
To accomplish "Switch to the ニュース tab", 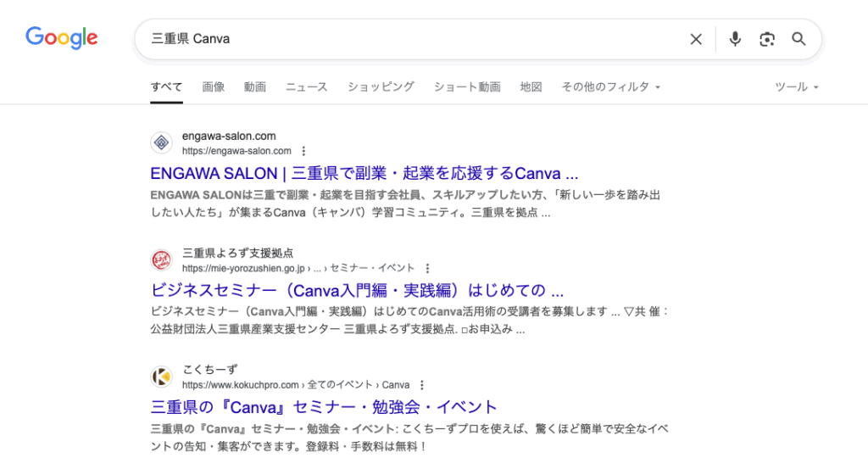I will coord(307,87).
